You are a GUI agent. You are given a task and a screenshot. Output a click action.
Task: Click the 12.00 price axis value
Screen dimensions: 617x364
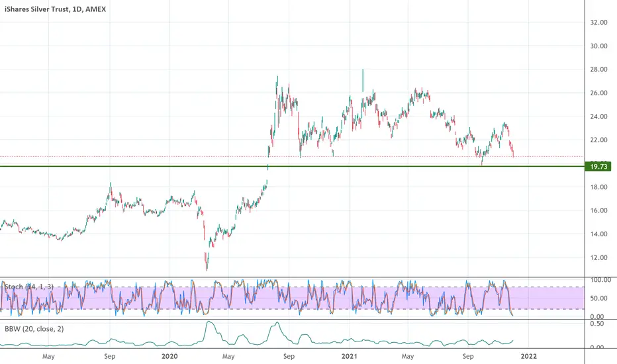tap(598, 257)
